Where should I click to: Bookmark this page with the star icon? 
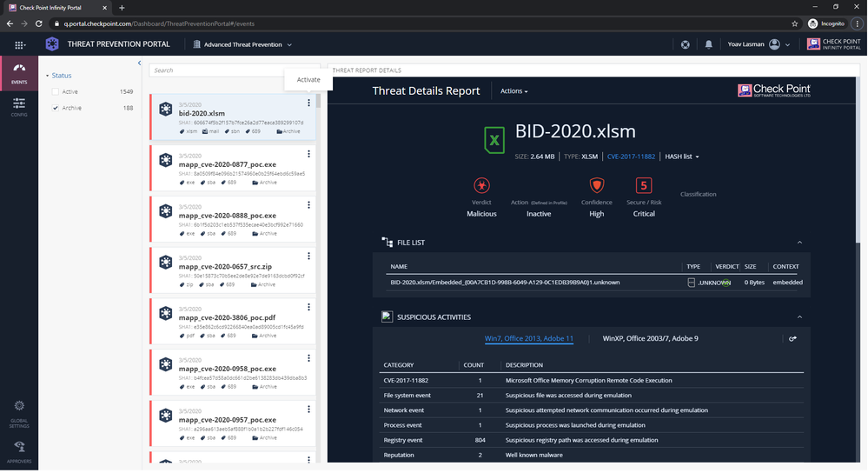coord(794,23)
